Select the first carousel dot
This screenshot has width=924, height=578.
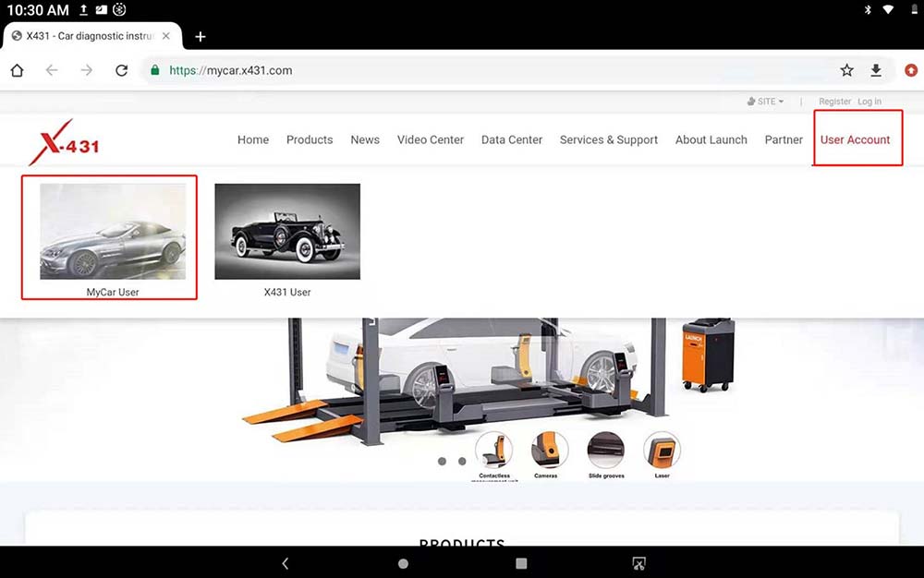click(442, 462)
